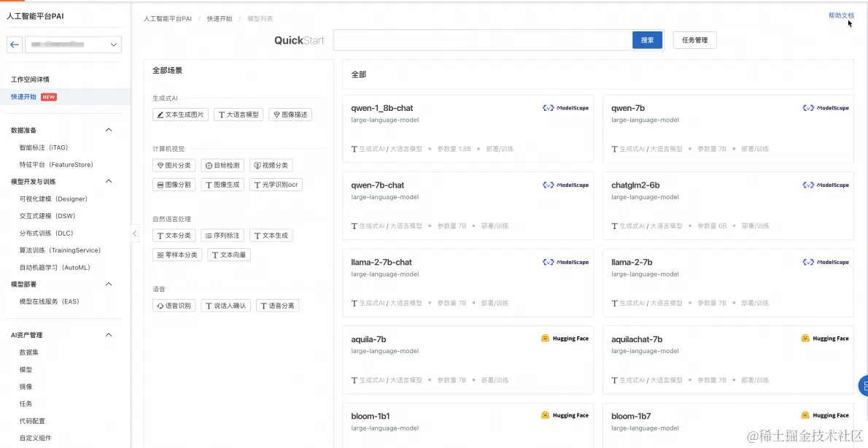This screenshot has height=448, width=868.
Task: Filter by 视频分类 tag
Action: (x=271, y=166)
